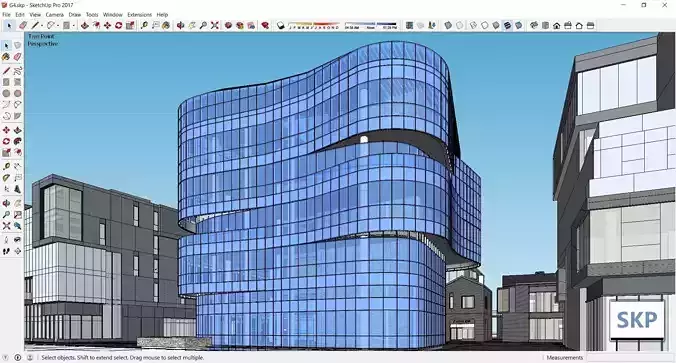The image size is (676, 363).
Task: Expand the Arc tool dropdown arrow
Action: pyautogui.click(x=58, y=26)
